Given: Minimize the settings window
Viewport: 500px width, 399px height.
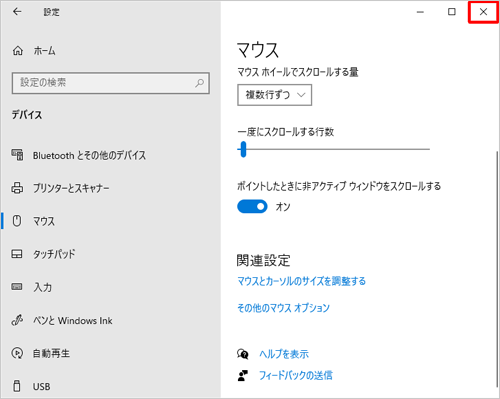Looking at the screenshot, I should pos(420,12).
